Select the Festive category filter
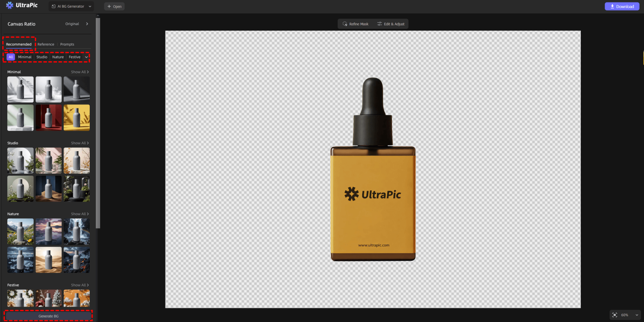The width and height of the screenshot is (644, 322). click(x=74, y=57)
